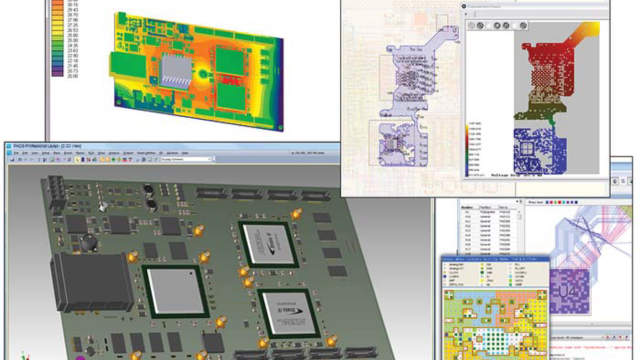The image size is (640, 360).
Task: Click the PADS Professional Layout title bar icon
Action: point(9,146)
